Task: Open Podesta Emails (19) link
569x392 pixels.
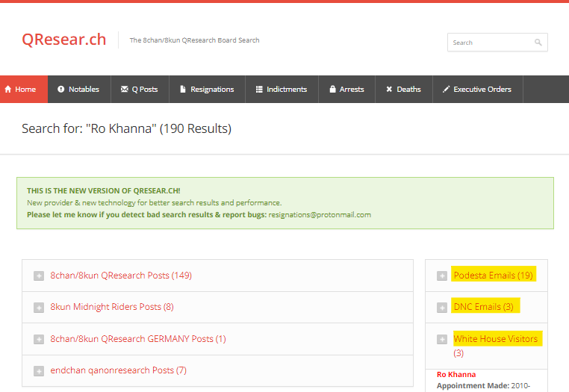Action: tap(493, 276)
